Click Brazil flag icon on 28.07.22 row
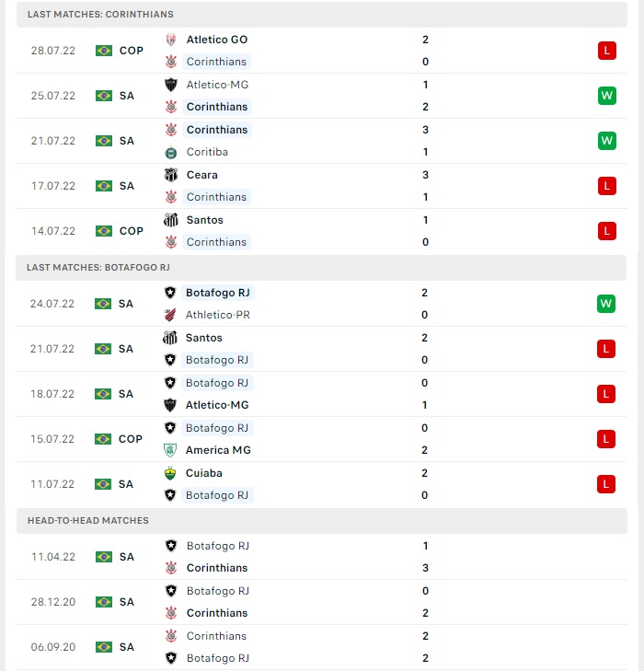The image size is (644, 671). [x=104, y=51]
